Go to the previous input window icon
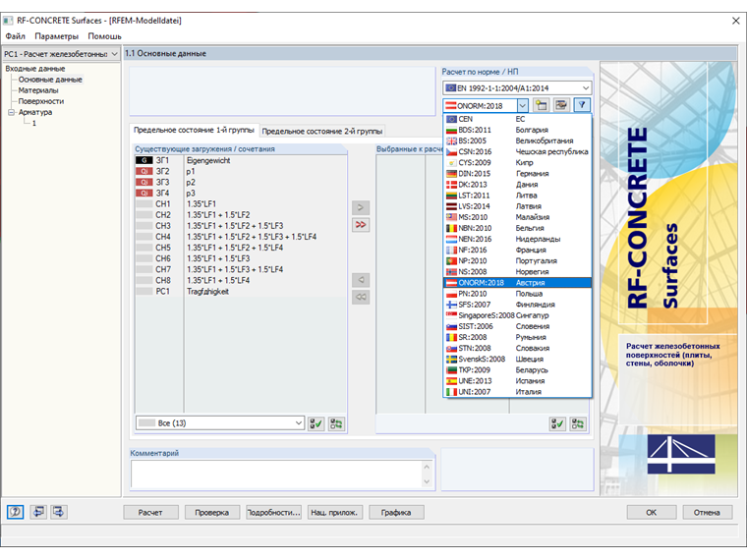The width and height of the screenshot is (747, 560). click(x=38, y=512)
